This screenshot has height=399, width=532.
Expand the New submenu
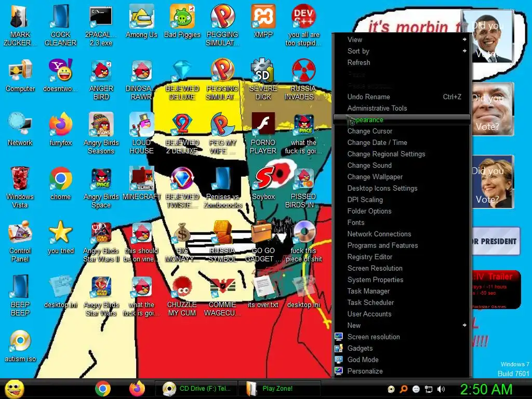[402, 325]
